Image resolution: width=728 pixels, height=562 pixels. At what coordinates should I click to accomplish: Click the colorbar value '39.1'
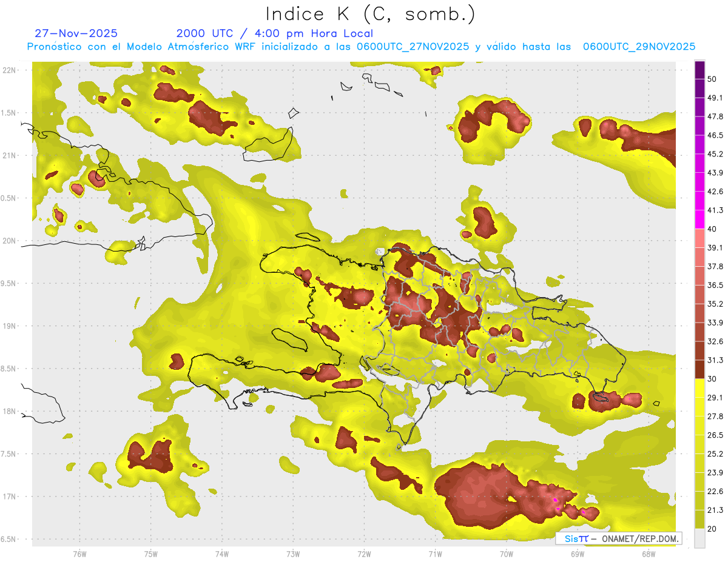pos(715,248)
